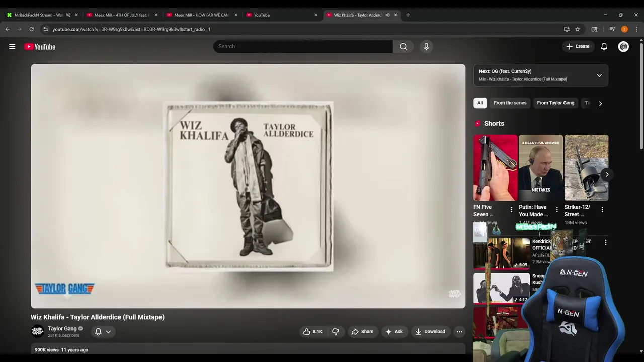Open a new browser tab
The width and height of the screenshot is (644, 362).
pyautogui.click(x=408, y=15)
